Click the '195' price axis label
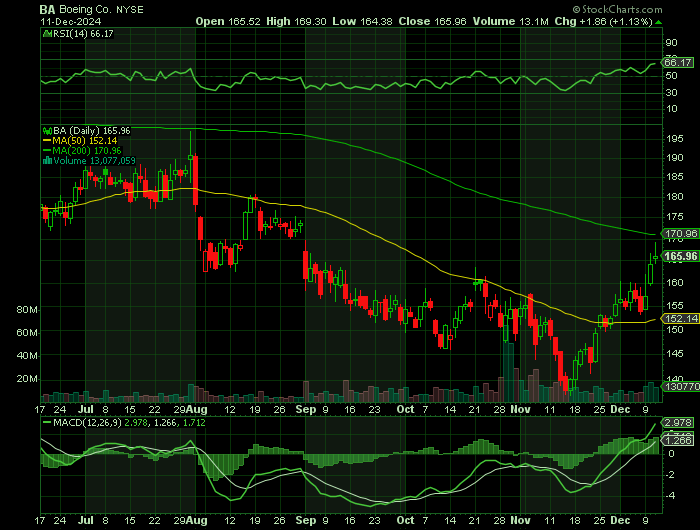Viewport: 700px width, 530px height. [x=675, y=139]
